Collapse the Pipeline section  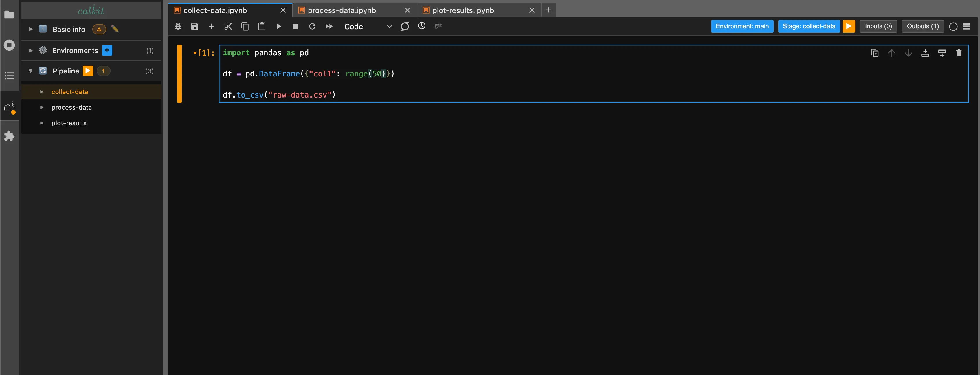click(31, 71)
